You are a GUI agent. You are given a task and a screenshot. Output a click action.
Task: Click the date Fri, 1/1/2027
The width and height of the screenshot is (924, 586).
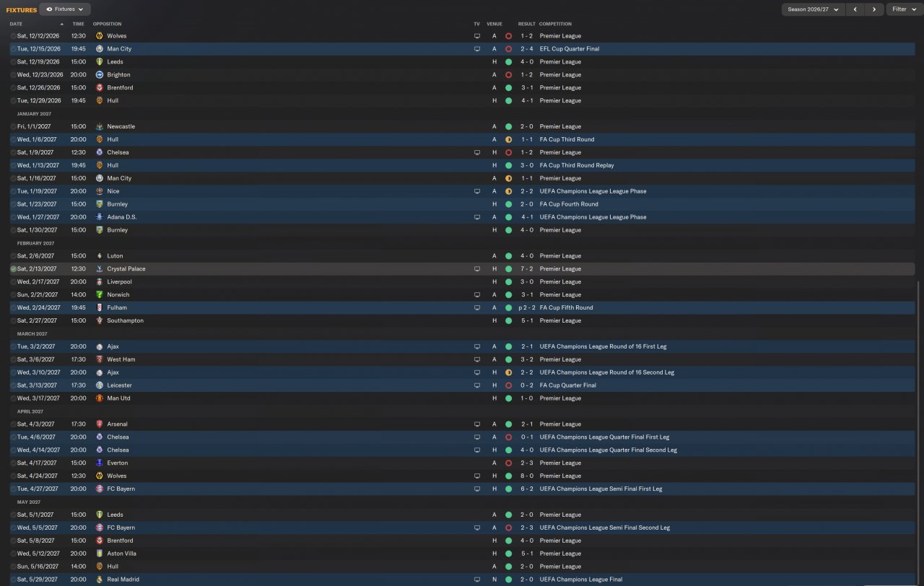[34, 127]
